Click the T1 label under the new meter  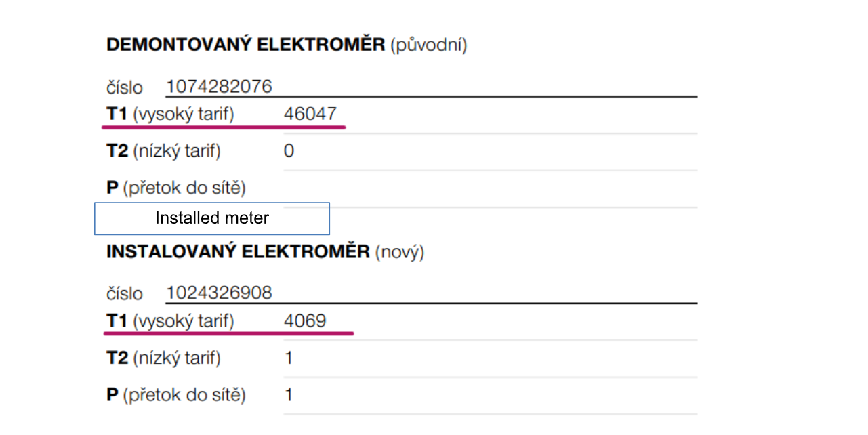tap(170, 320)
